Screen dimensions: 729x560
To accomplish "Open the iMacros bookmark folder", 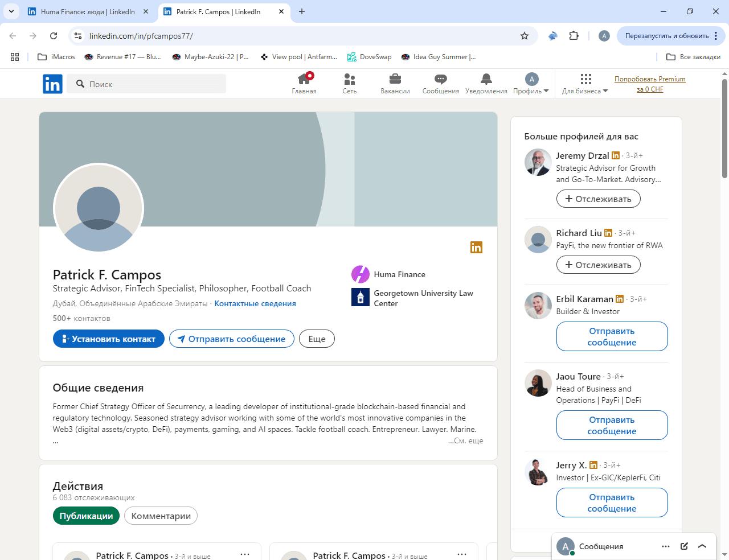I will click(x=56, y=57).
